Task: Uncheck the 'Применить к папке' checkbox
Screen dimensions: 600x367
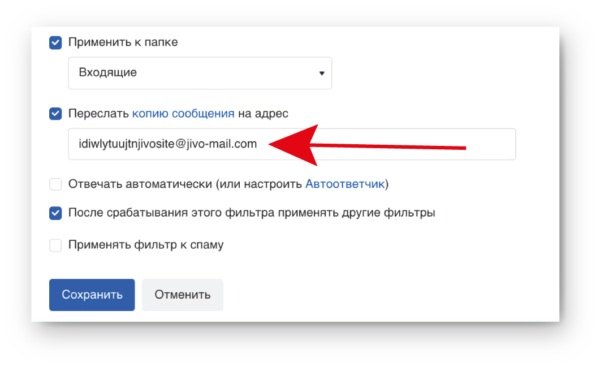Action: click(55, 42)
